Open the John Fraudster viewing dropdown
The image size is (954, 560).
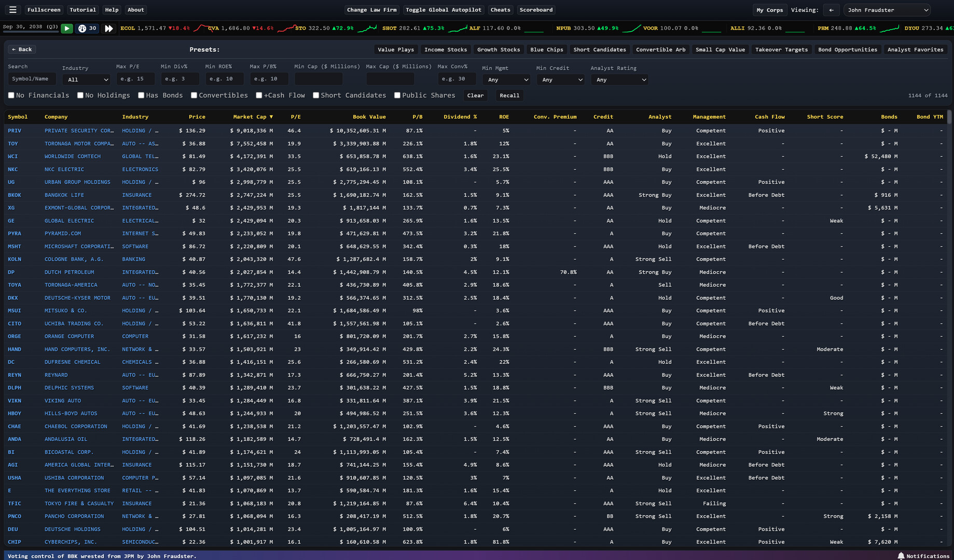click(x=887, y=10)
